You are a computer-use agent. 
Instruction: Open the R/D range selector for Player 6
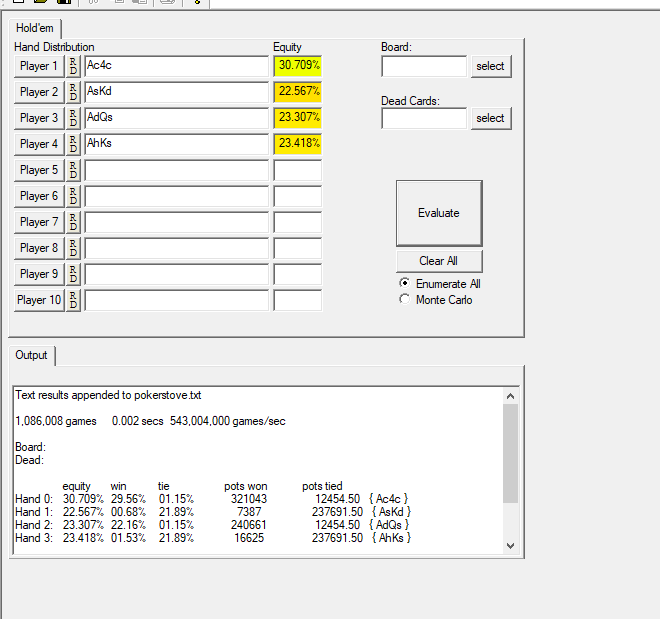pyautogui.click(x=73, y=196)
